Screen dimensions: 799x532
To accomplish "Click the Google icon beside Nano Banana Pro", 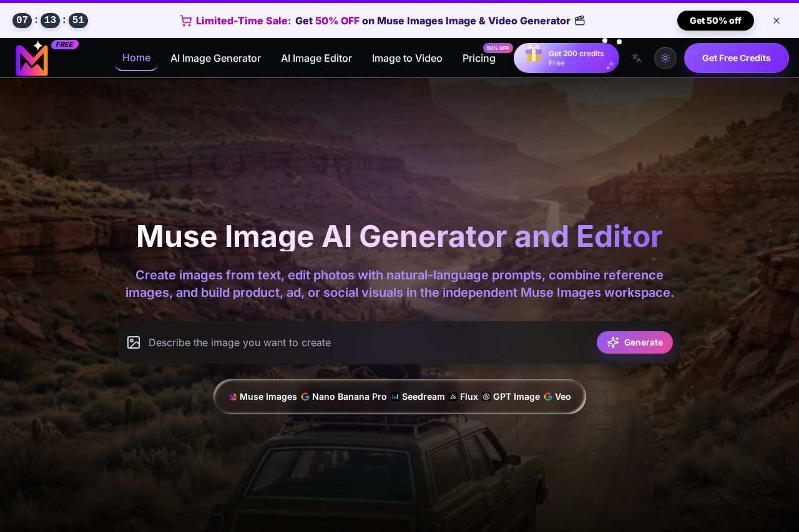I will (305, 397).
